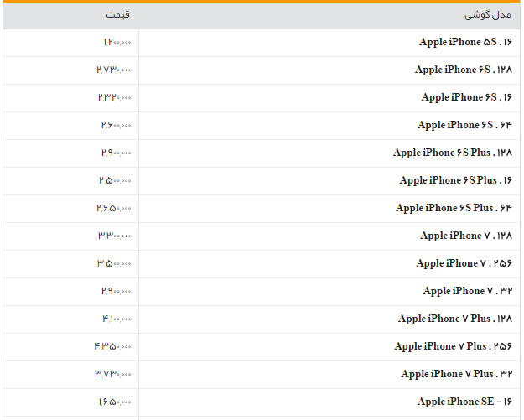Click price 4,350,000 for iPhone 7 Plus 256
The width and height of the screenshot is (524, 420).
click(x=112, y=347)
